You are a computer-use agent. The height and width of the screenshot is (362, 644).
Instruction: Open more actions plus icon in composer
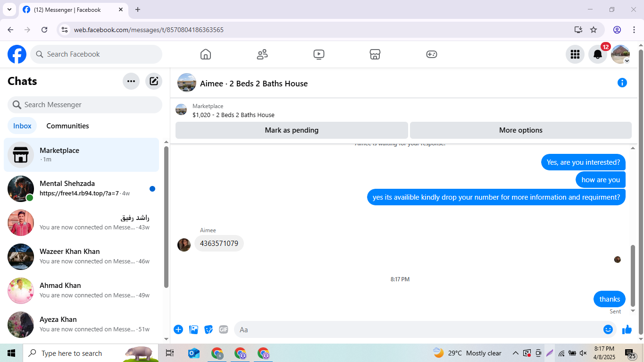(x=178, y=329)
